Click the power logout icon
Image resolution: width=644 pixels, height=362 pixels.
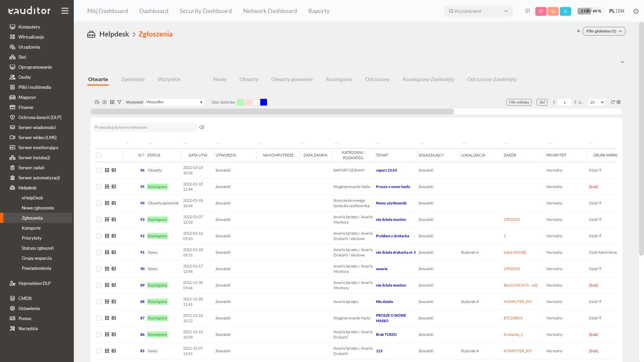coord(636,11)
